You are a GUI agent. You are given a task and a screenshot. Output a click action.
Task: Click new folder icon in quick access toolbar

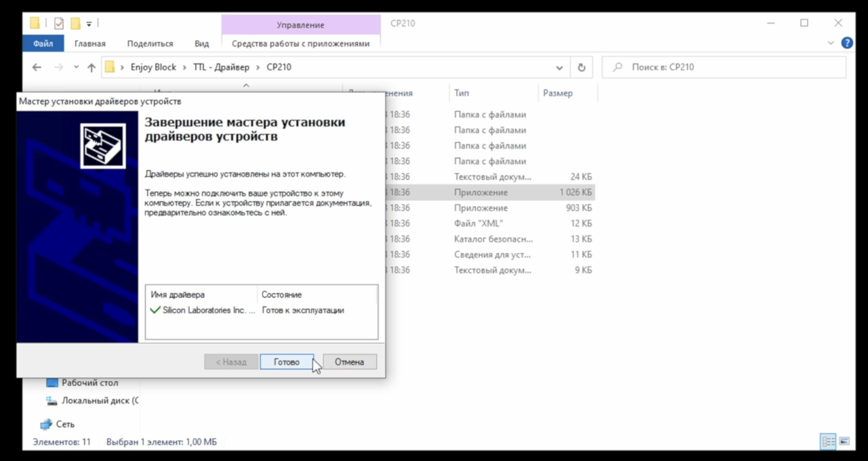(x=75, y=23)
